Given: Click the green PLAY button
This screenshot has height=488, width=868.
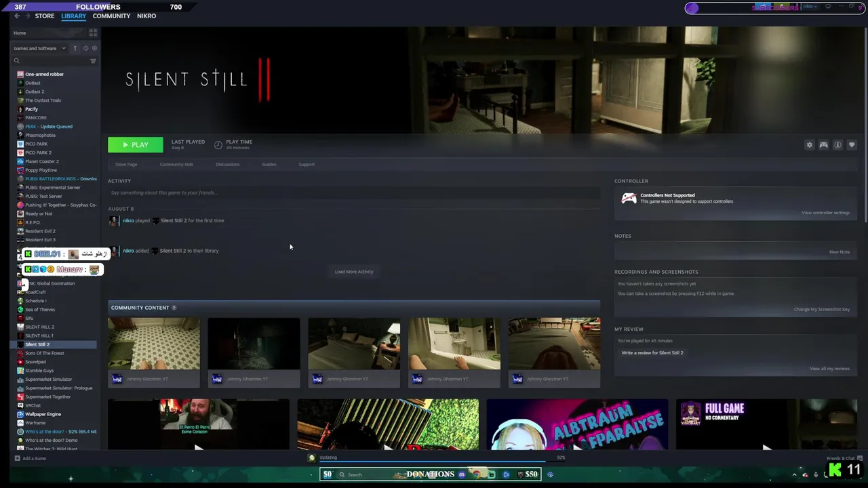Looking at the screenshot, I should click(136, 144).
